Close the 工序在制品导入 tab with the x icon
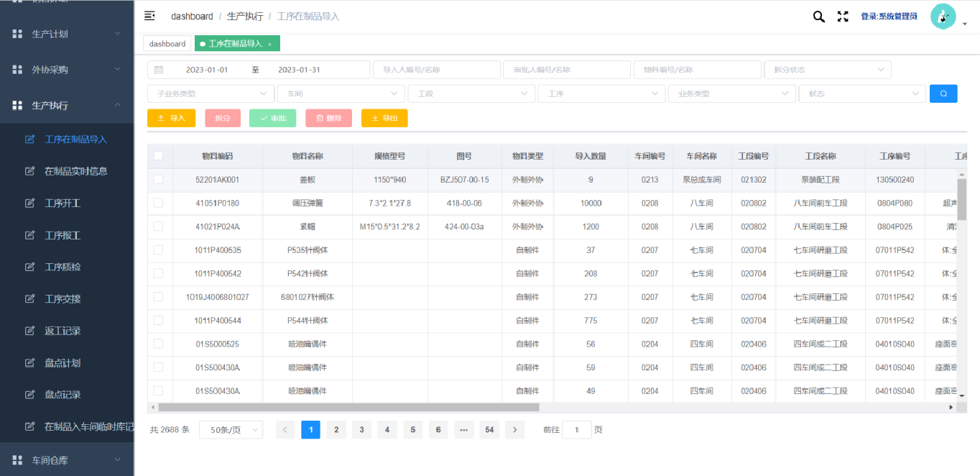The height and width of the screenshot is (476, 980). [269, 44]
